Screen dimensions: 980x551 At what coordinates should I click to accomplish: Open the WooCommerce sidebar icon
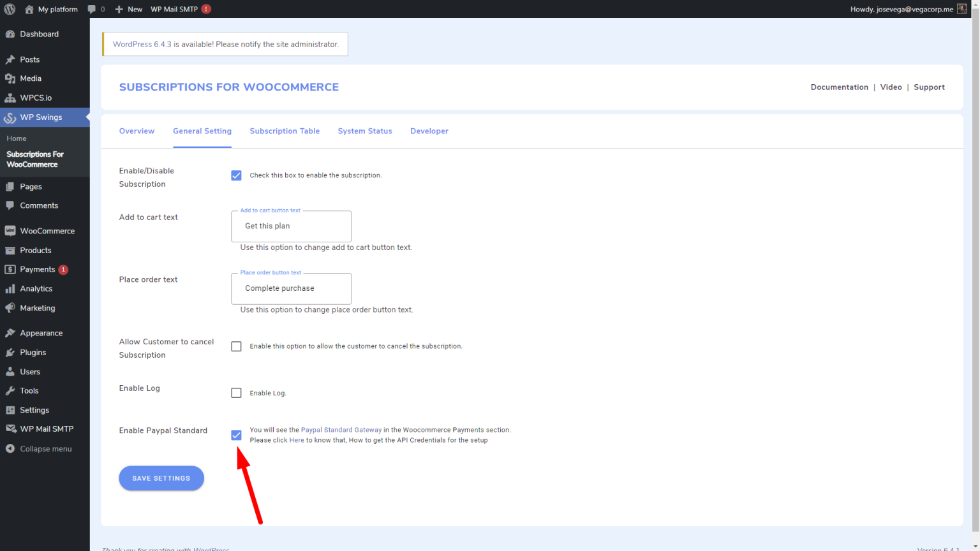11,230
